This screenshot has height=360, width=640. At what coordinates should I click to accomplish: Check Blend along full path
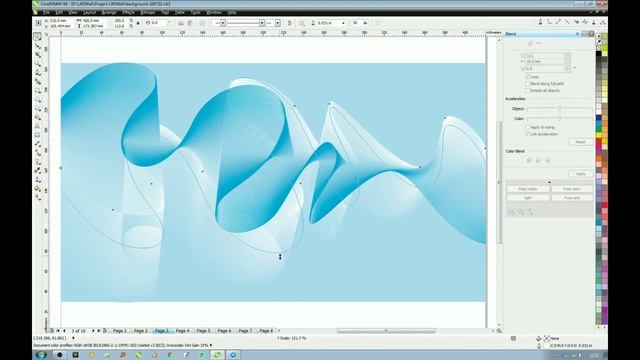527,83
